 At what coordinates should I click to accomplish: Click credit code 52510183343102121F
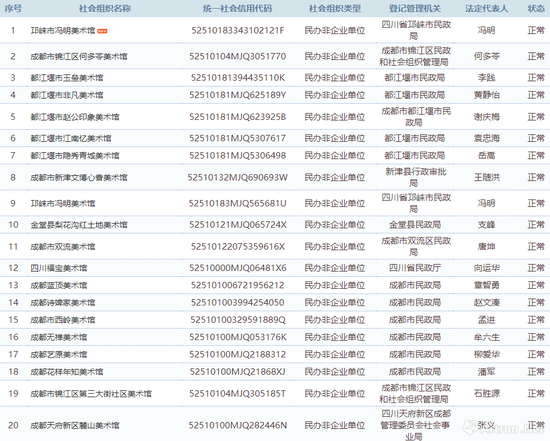coord(237,31)
